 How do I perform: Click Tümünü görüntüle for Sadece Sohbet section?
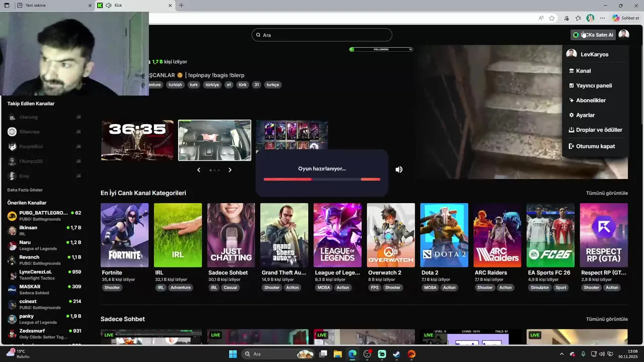(607, 319)
